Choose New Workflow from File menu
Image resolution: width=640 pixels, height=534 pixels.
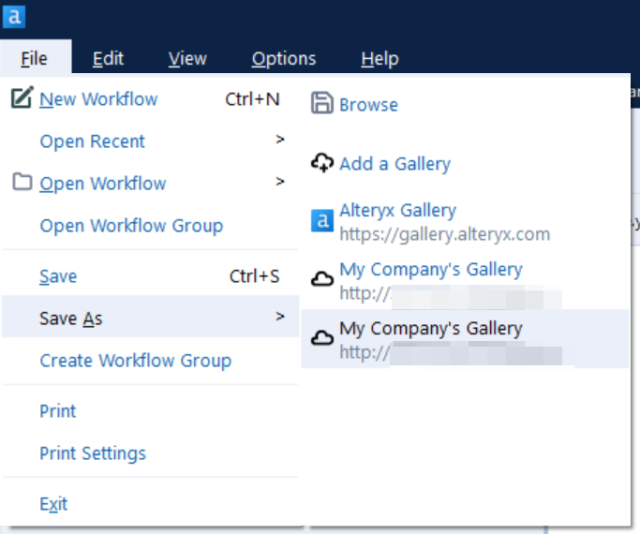click(x=150, y=99)
